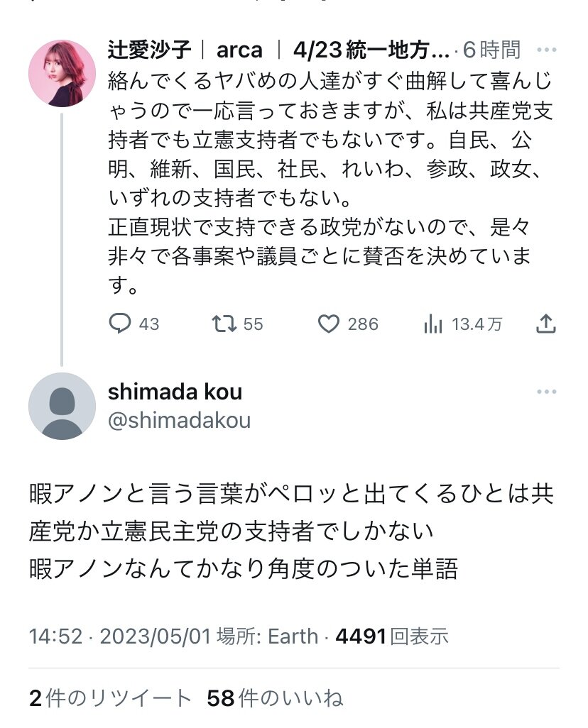Screen dimensions: 588x728
Task: Tap the share upload icon
Action: (x=545, y=324)
